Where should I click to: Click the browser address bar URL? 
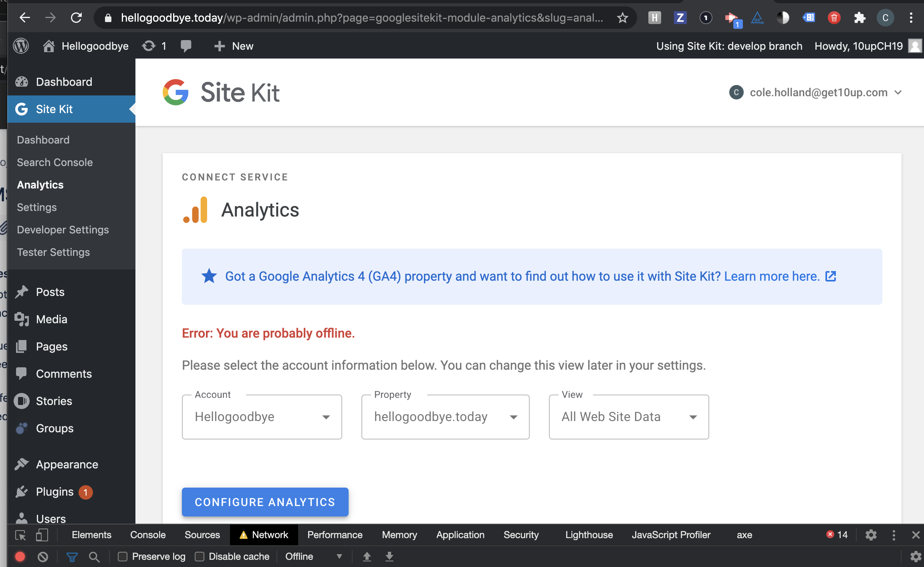pos(361,18)
